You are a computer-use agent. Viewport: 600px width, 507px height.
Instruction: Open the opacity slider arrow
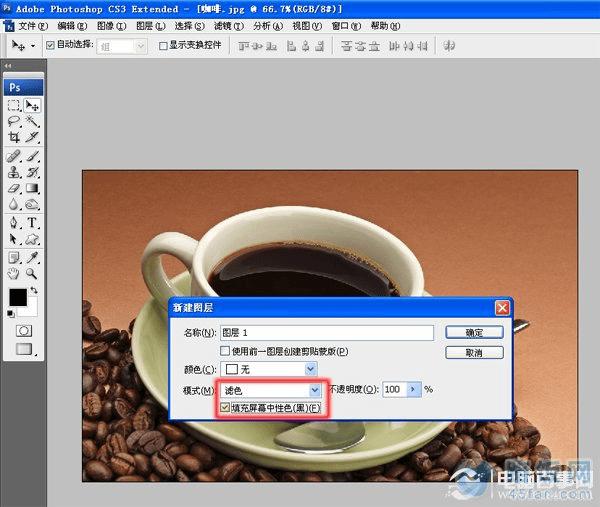413,390
